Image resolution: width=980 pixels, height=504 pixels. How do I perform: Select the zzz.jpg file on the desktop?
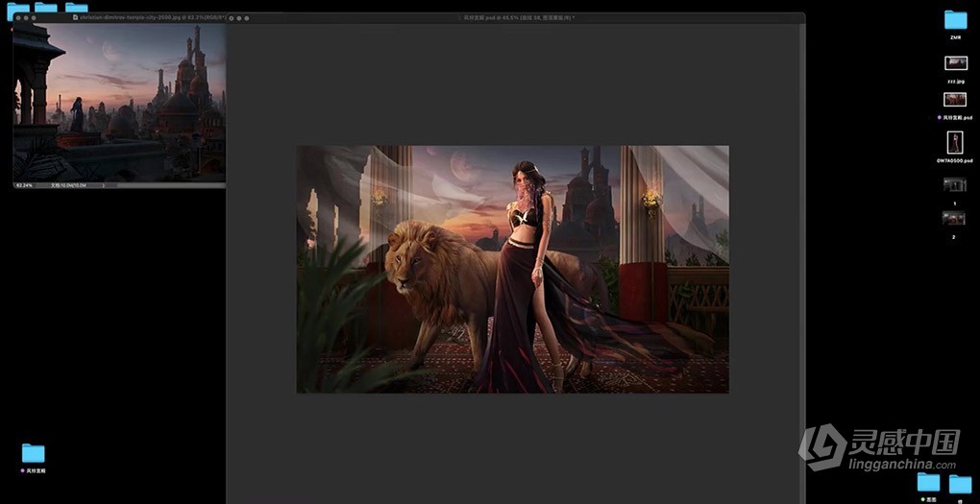[x=955, y=63]
